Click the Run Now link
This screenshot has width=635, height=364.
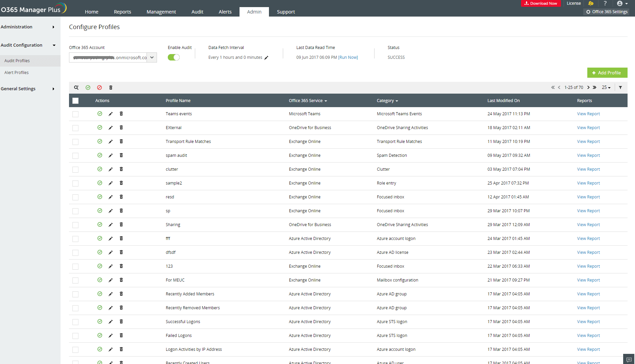pyautogui.click(x=348, y=57)
